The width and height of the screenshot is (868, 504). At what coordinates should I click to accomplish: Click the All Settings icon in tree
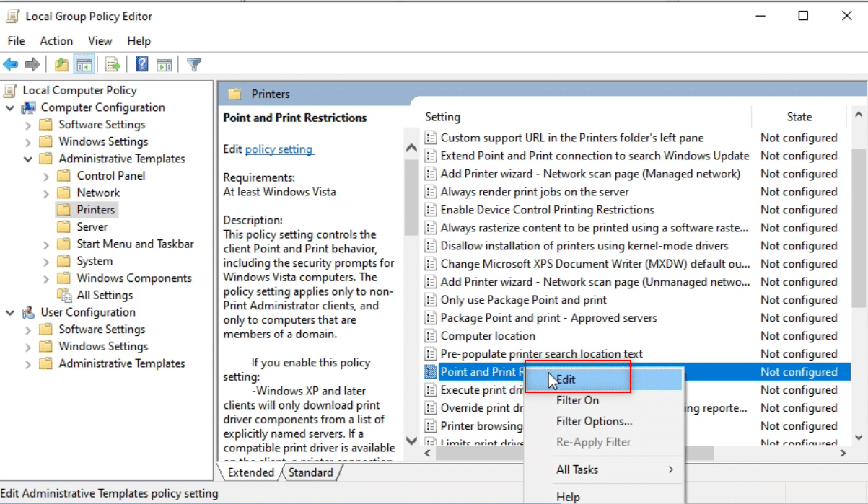65,295
